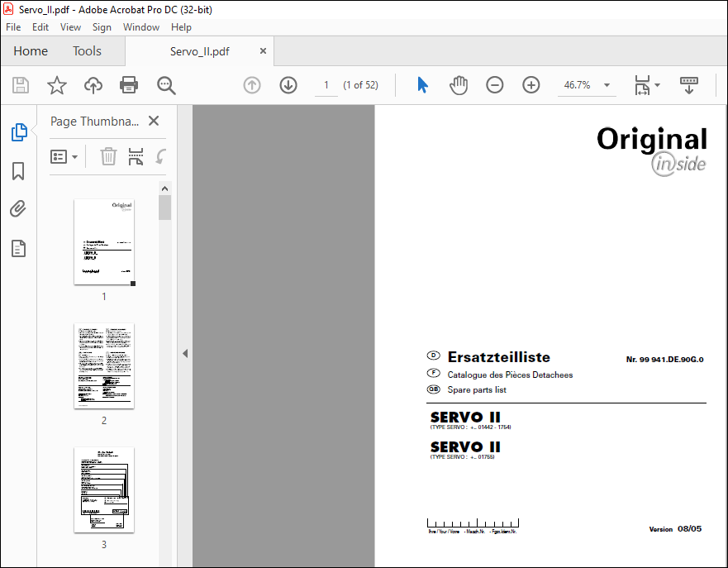Open Page Thumbnails sidebar icon
The image size is (728, 568).
tap(19, 132)
